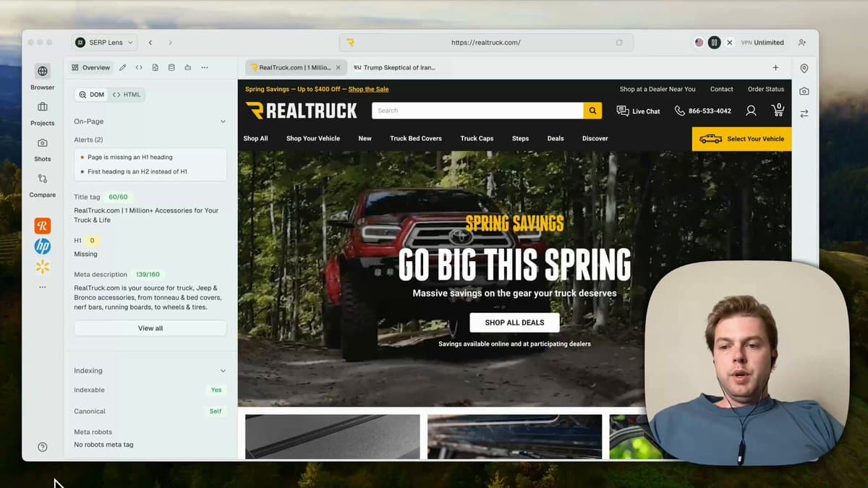This screenshot has height=488, width=868.
Task: Switch to DOM view
Action: point(92,95)
